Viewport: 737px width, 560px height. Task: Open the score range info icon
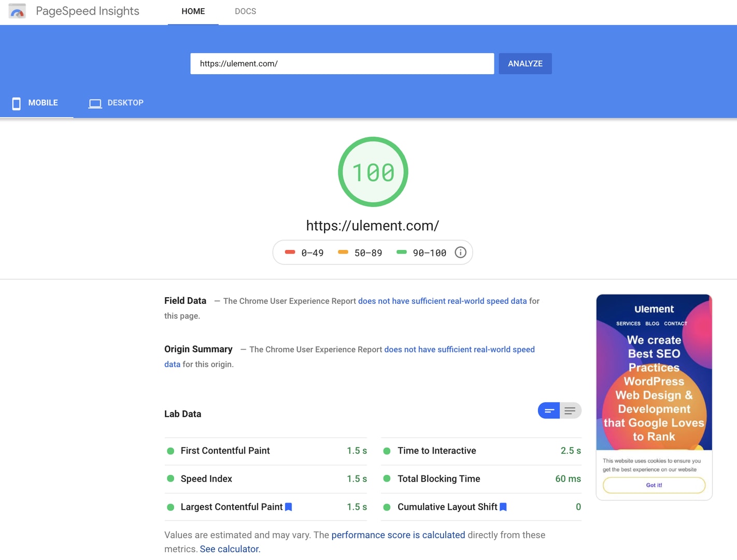click(x=460, y=253)
